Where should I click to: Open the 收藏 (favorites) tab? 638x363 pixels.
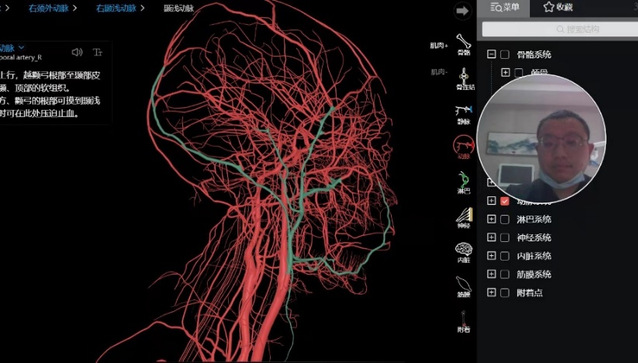coord(558,7)
